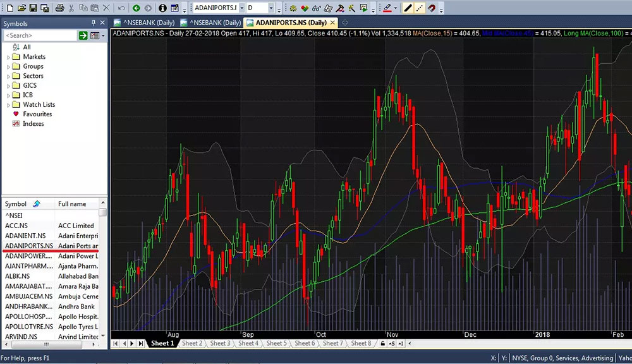Screen dimensions: 632x364
Task: Click the hammer analysis tool icon
Action: 340,8
